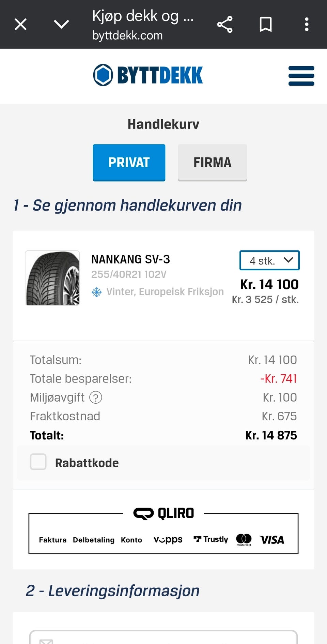Click the Trustly payment logo
327x644 pixels.
pos(211,539)
